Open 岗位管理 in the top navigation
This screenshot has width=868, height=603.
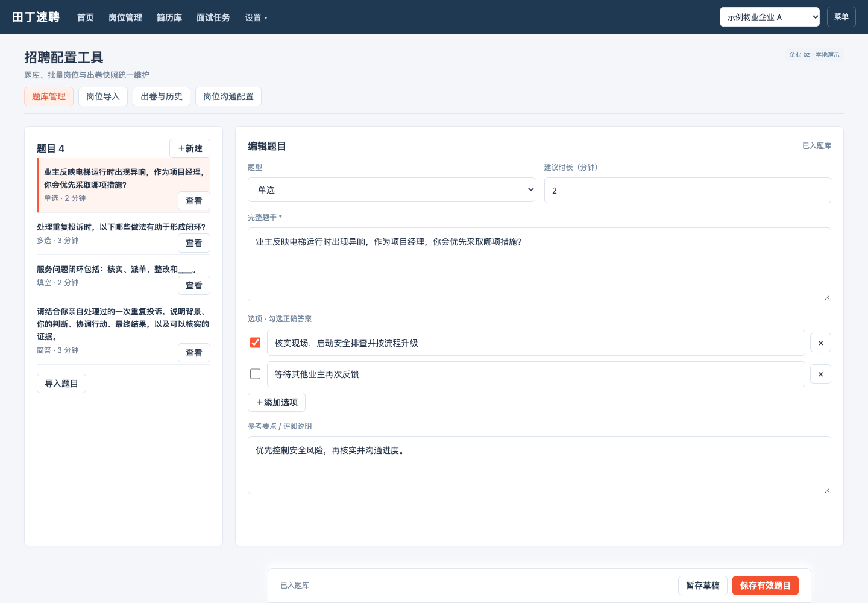click(125, 17)
